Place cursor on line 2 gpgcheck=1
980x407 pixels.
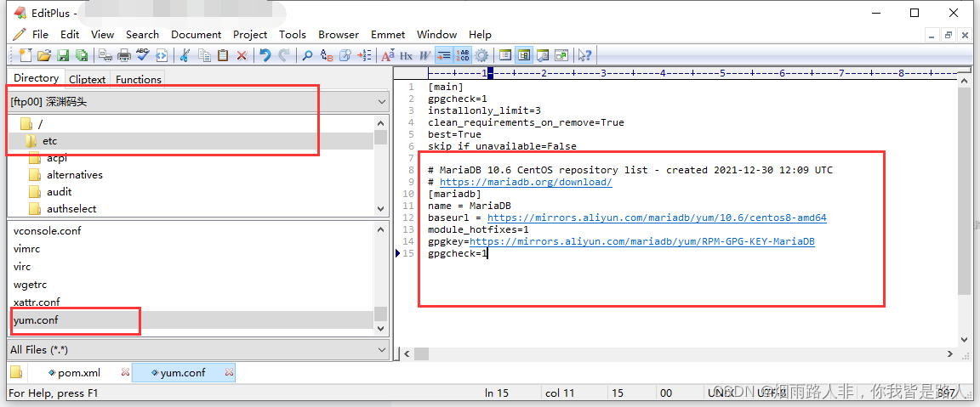(457, 99)
